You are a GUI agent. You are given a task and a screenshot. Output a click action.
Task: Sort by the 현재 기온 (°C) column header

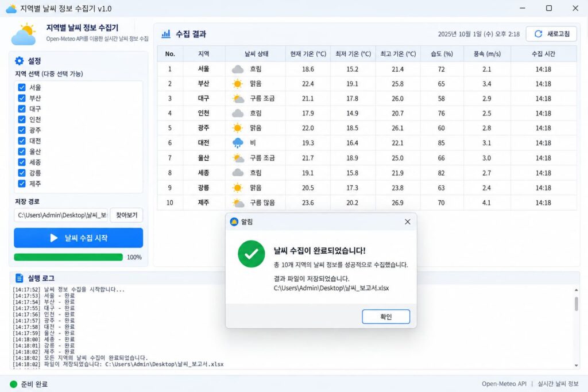pos(308,54)
